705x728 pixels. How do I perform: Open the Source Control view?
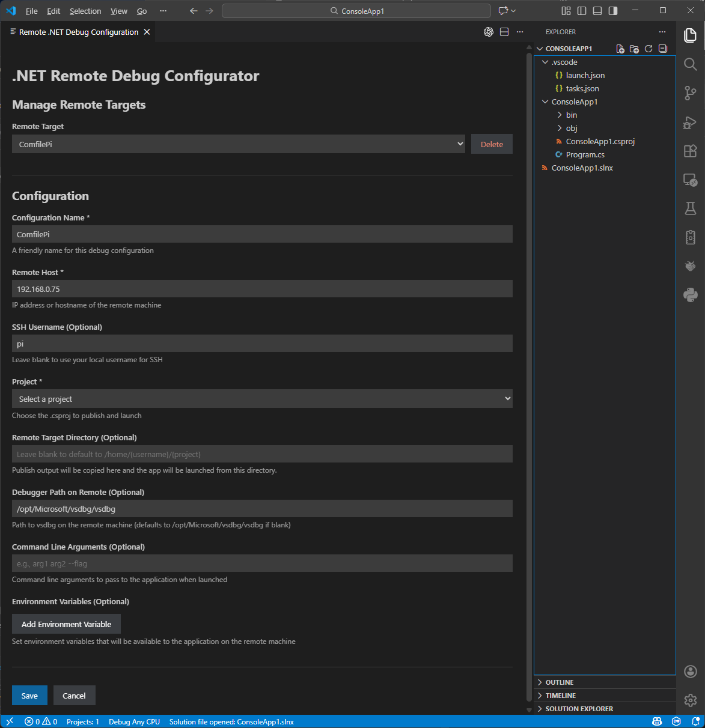[x=690, y=93]
